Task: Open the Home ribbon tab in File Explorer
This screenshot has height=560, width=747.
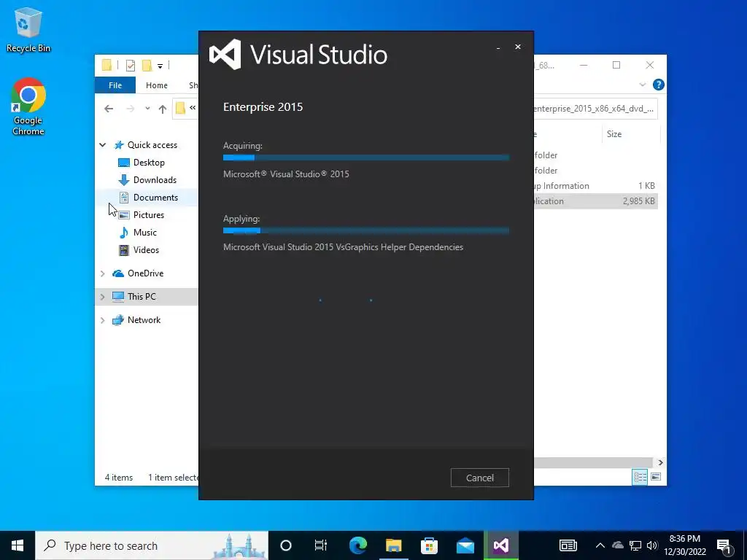Action: [x=157, y=85]
